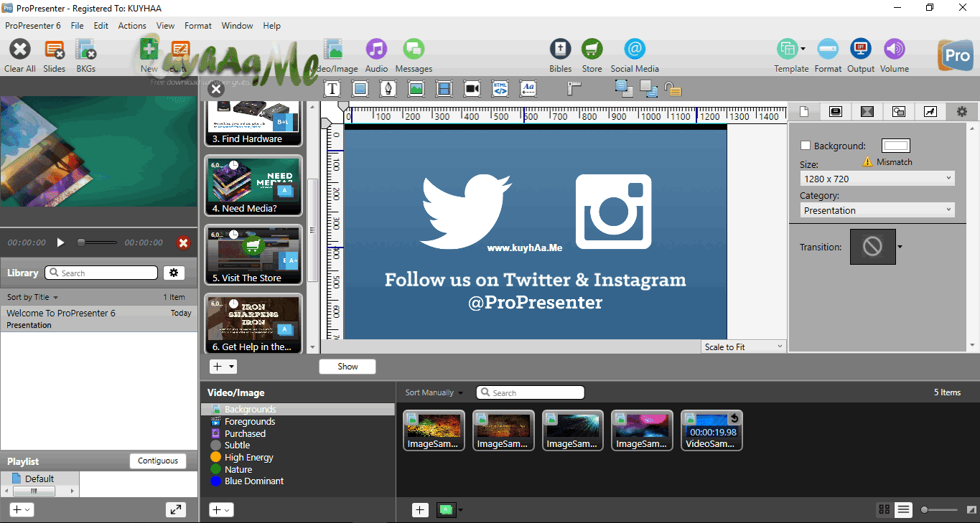Open the File menu
This screenshot has height=523, width=980.
pos(78,26)
